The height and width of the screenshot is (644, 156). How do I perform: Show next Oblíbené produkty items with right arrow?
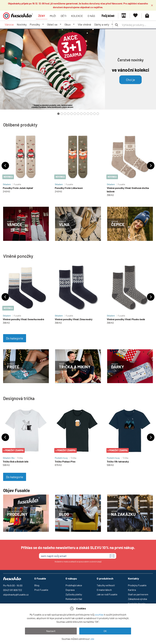point(151,166)
